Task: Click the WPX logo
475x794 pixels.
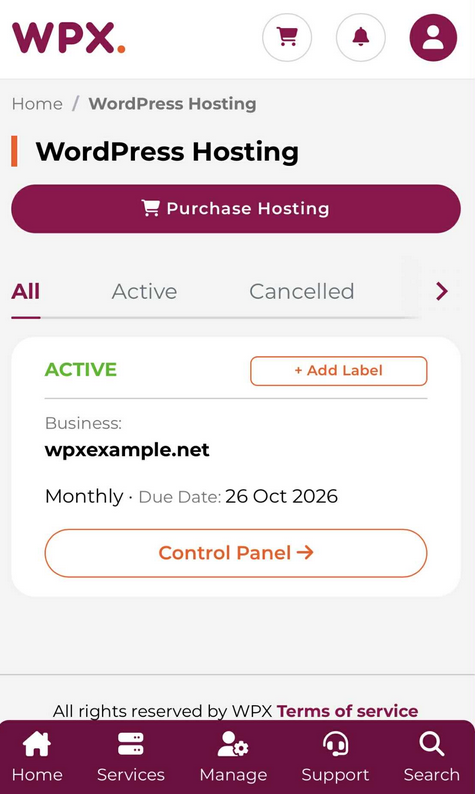Action: [68, 38]
